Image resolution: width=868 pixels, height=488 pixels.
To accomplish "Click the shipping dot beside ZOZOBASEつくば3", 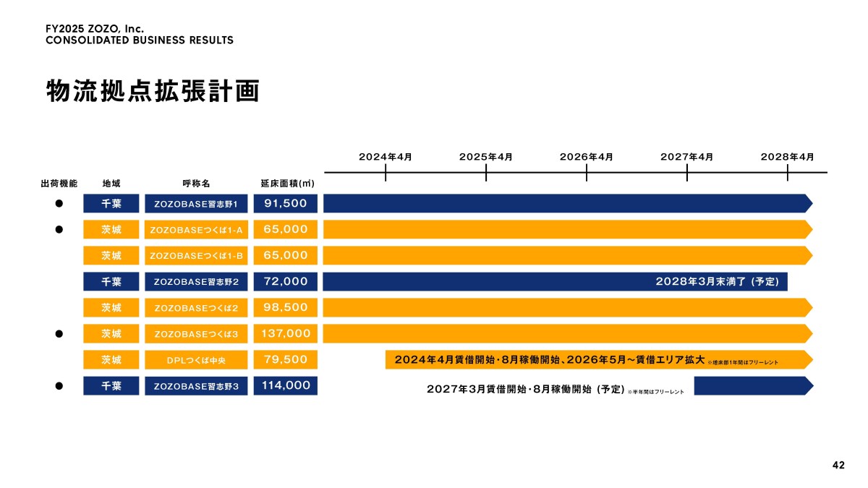I will tap(60, 334).
